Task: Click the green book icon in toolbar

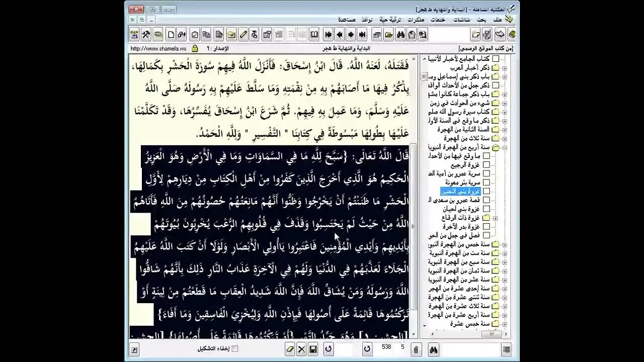Action: click(x=512, y=35)
